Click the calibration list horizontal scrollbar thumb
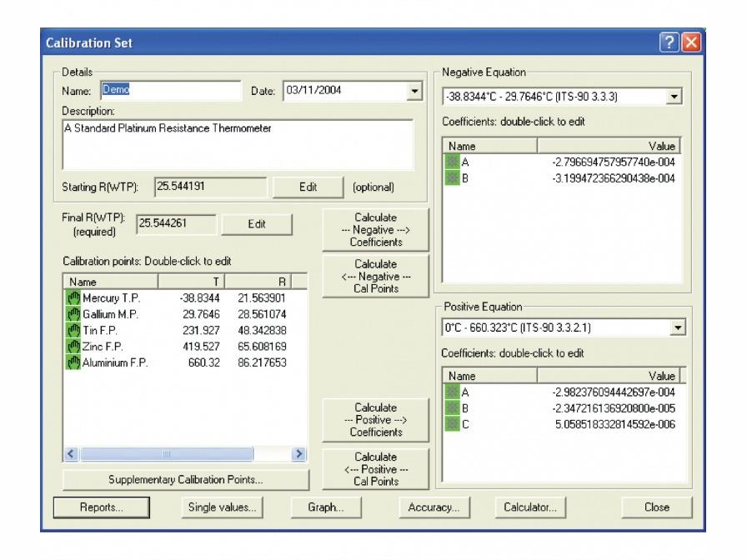This screenshot has width=747, height=560. click(x=167, y=454)
